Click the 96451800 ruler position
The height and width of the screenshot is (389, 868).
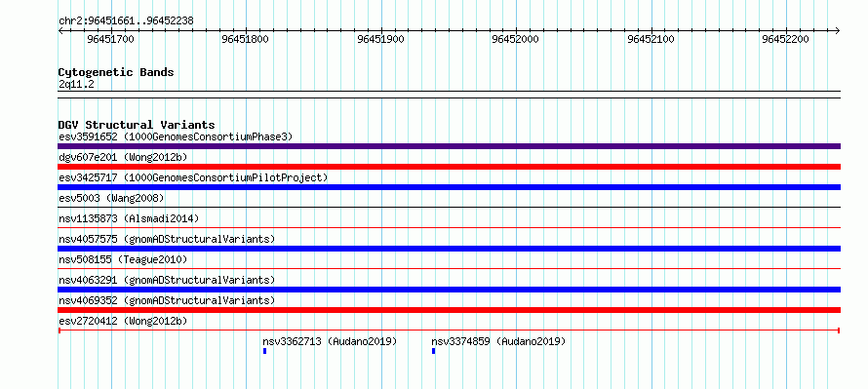tap(245, 39)
